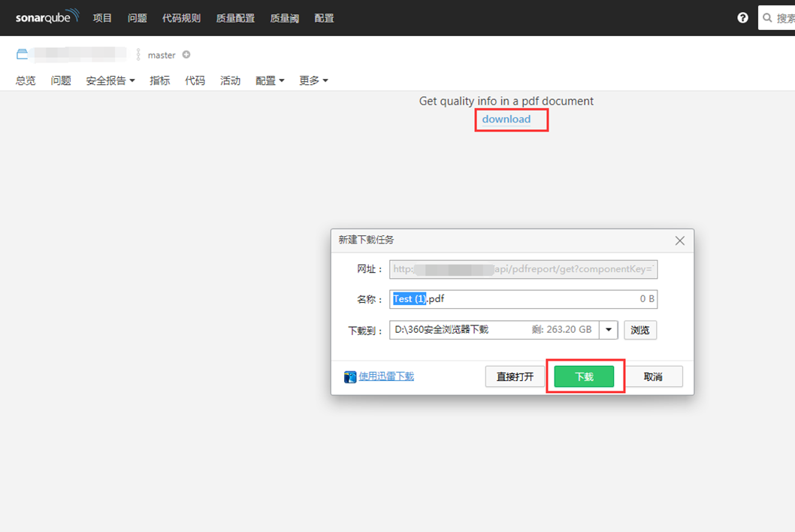Click the 新建下载任务 dialog title

pyautogui.click(x=366, y=240)
